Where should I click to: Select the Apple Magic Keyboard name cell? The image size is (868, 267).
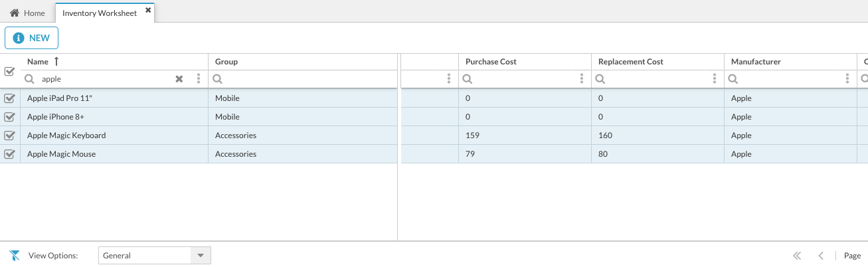(114, 135)
